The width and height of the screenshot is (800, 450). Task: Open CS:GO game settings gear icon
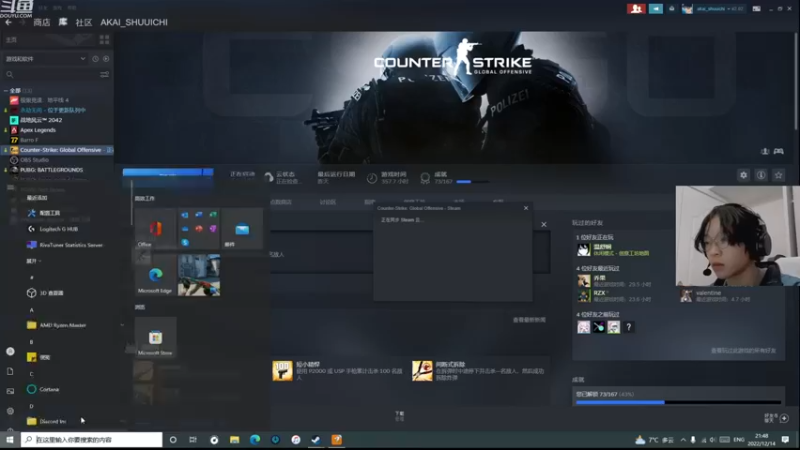(x=743, y=175)
